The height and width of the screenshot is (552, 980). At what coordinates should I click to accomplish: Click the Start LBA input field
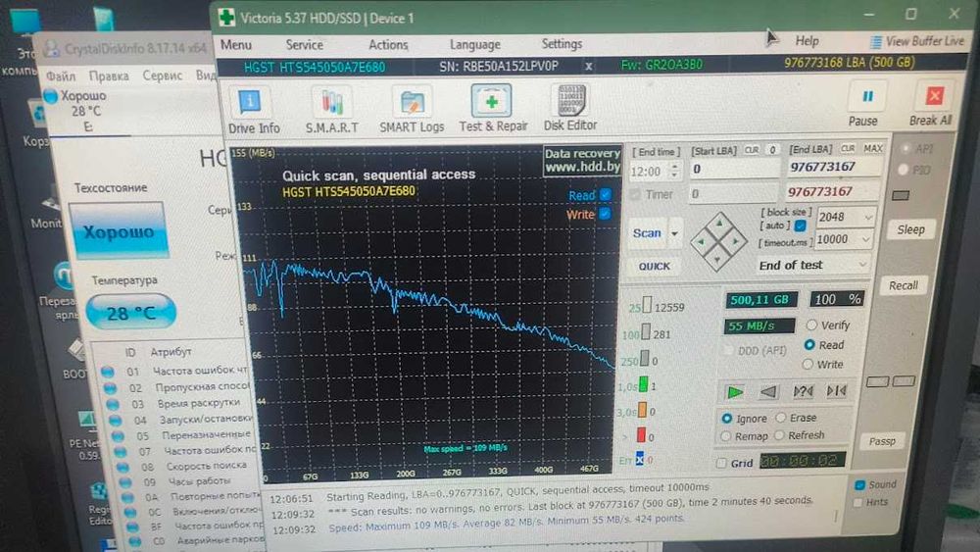click(x=736, y=169)
